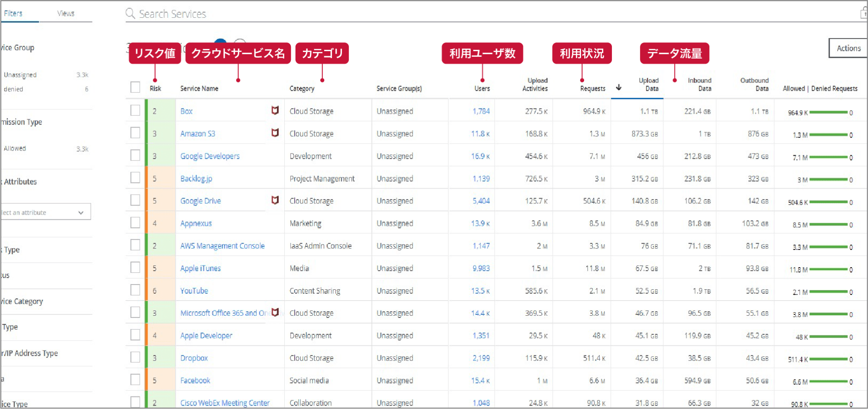Viewport: 868px width, 409px height.
Task: Sort by the Upload Data column header
Action: [648, 85]
